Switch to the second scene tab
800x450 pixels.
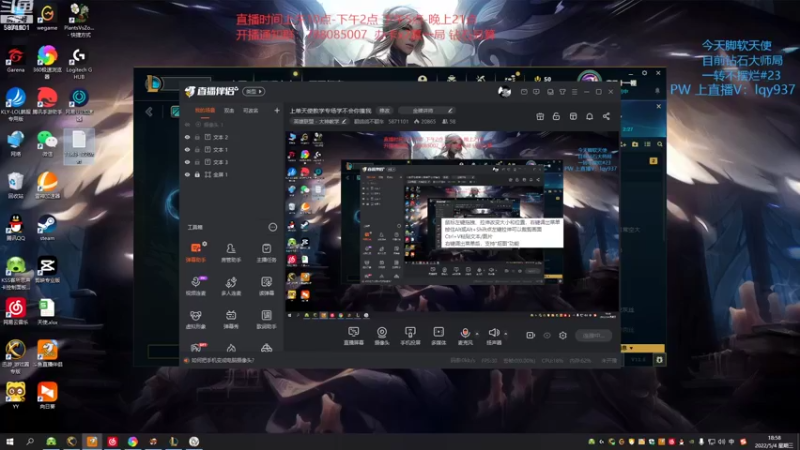point(229,111)
